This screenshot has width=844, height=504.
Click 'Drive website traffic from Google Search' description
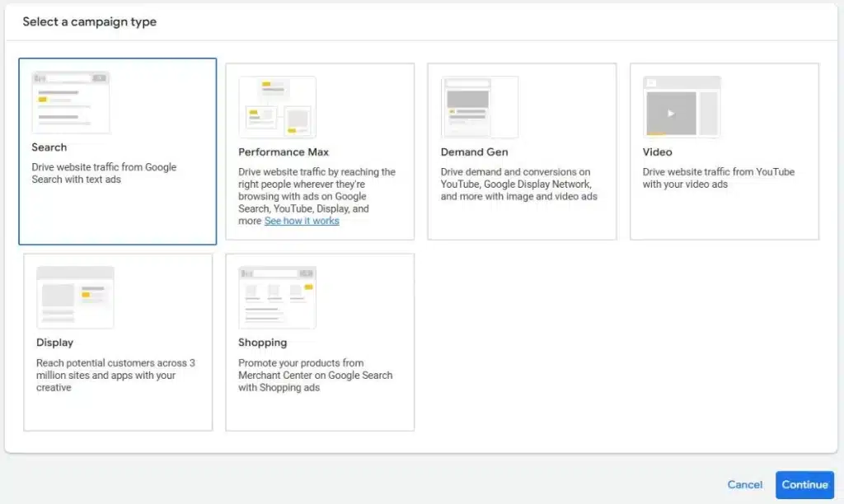click(104, 173)
